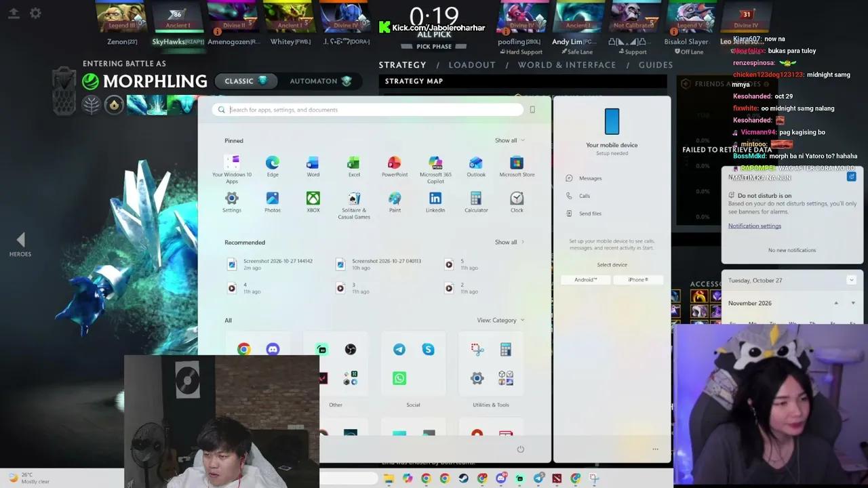Open Excel in the Start menu
868x488 pixels.
(x=354, y=167)
